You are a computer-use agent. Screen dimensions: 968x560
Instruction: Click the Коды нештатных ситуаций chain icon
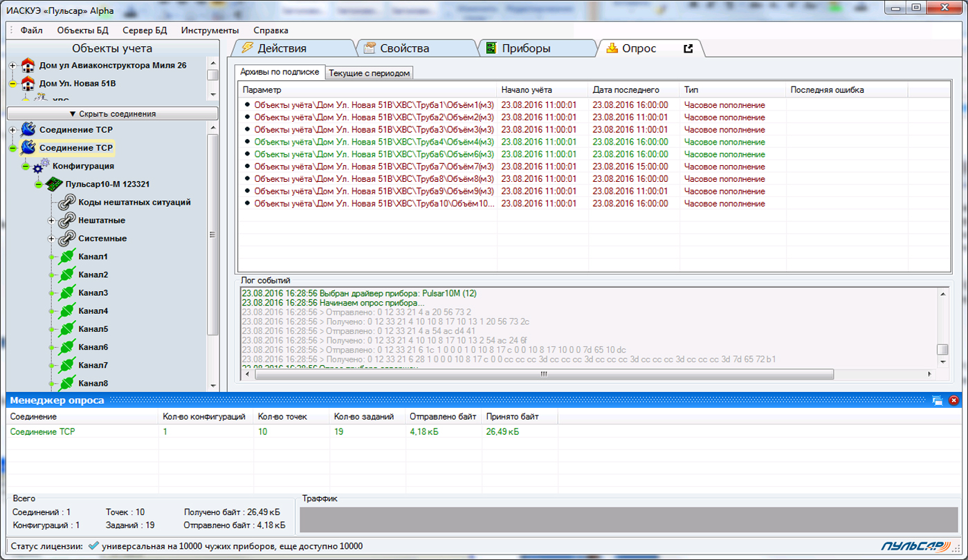[66, 202]
